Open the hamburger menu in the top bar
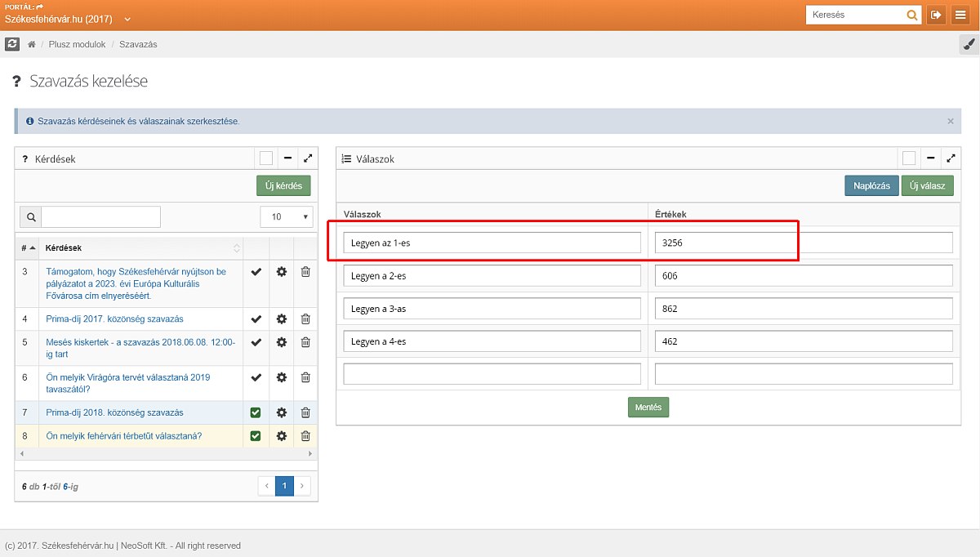Image resolution: width=980 pixels, height=557 pixels. tap(959, 16)
